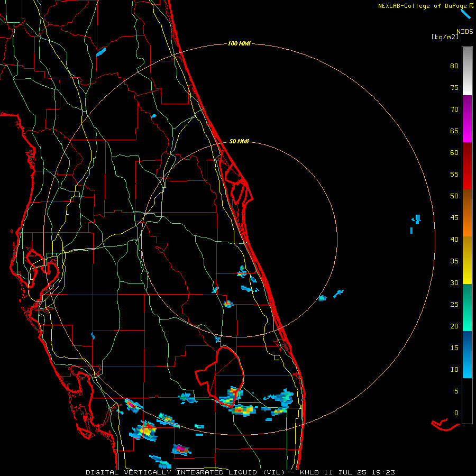Click the scale value 30
Viewport: 476px width, 476px height.
454,283
